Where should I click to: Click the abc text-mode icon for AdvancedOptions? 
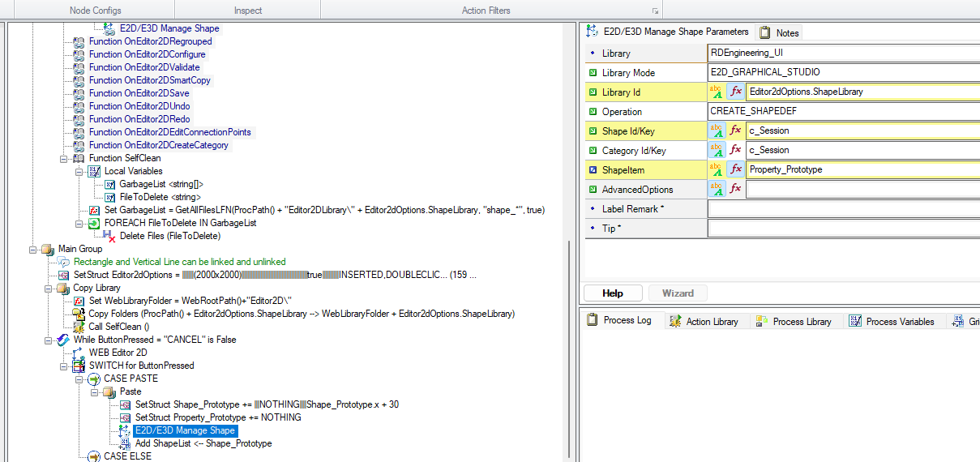point(717,189)
